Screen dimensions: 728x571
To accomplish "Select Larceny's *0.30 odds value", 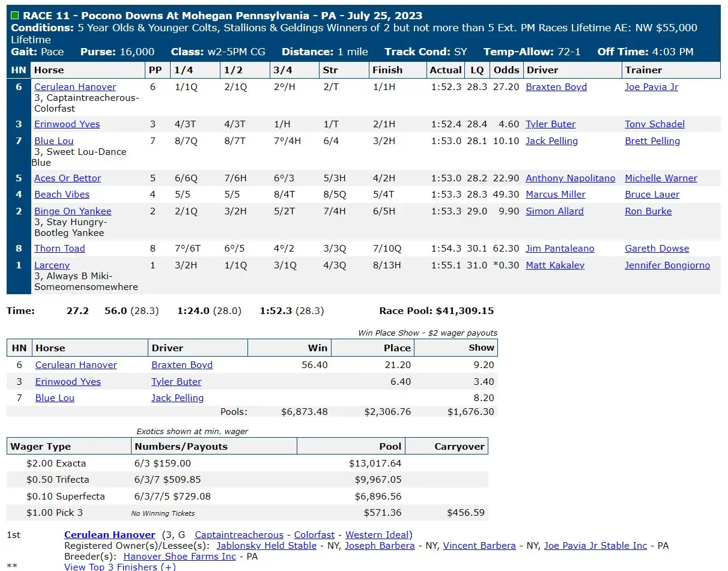I will (x=506, y=265).
